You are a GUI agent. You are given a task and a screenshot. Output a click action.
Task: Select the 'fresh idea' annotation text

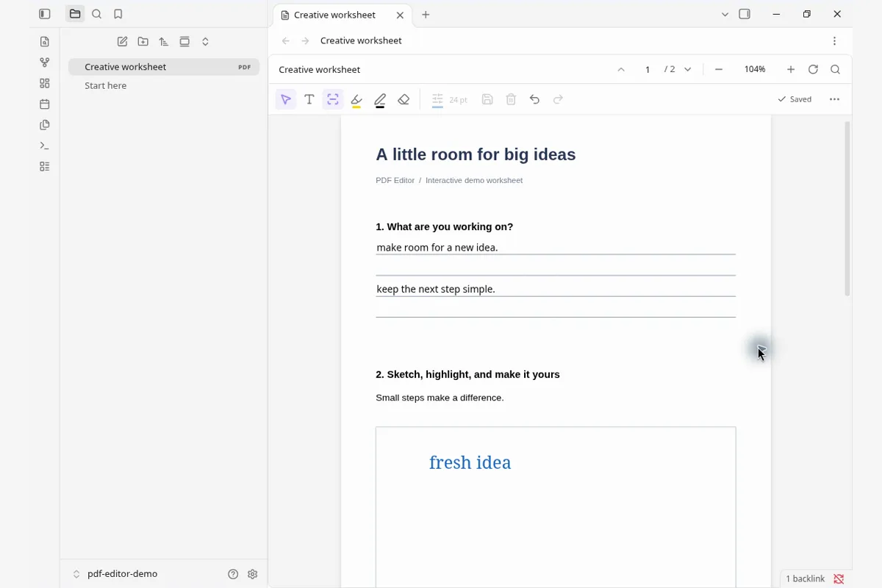click(x=470, y=462)
